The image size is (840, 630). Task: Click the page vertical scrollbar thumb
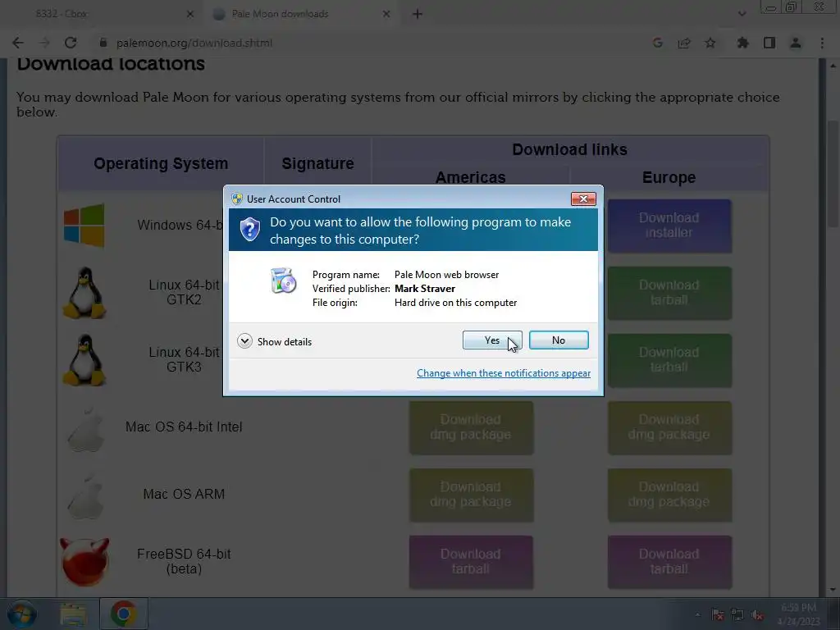click(x=833, y=174)
